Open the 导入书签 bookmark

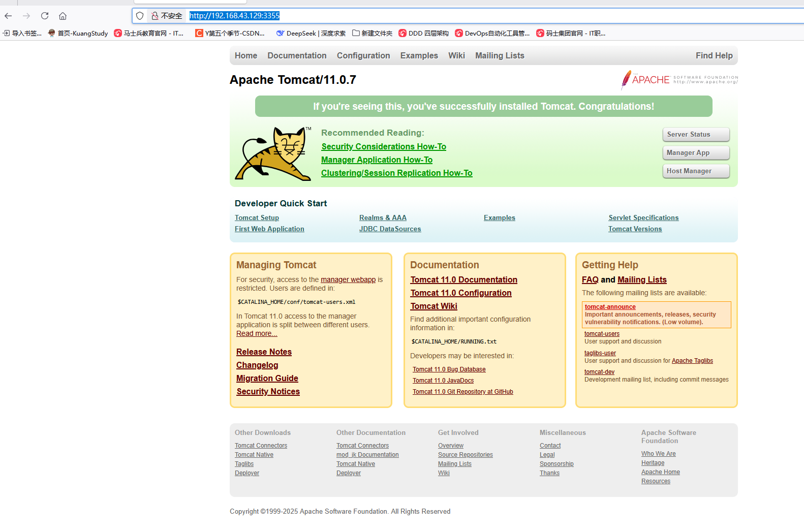(22, 33)
